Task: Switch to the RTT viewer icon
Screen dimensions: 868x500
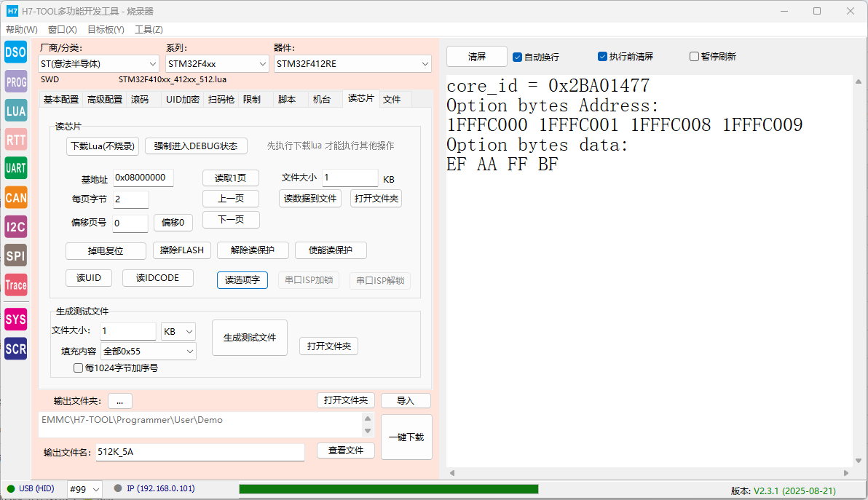Action: (x=15, y=139)
